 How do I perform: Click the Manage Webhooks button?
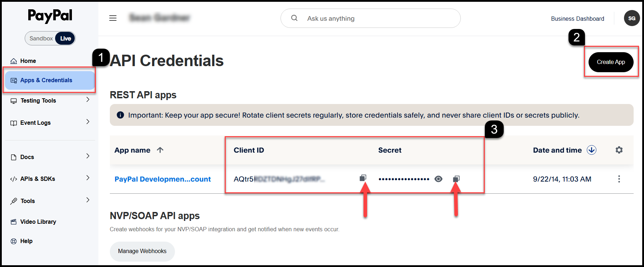click(x=142, y=251)
